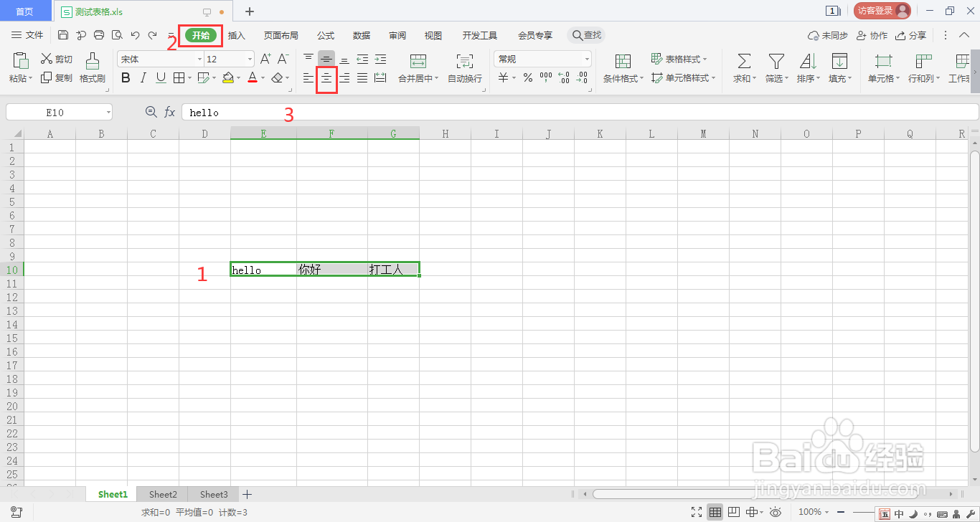Apply thousands separator style
Screen dimensions: 980x522
coord(546,77)
